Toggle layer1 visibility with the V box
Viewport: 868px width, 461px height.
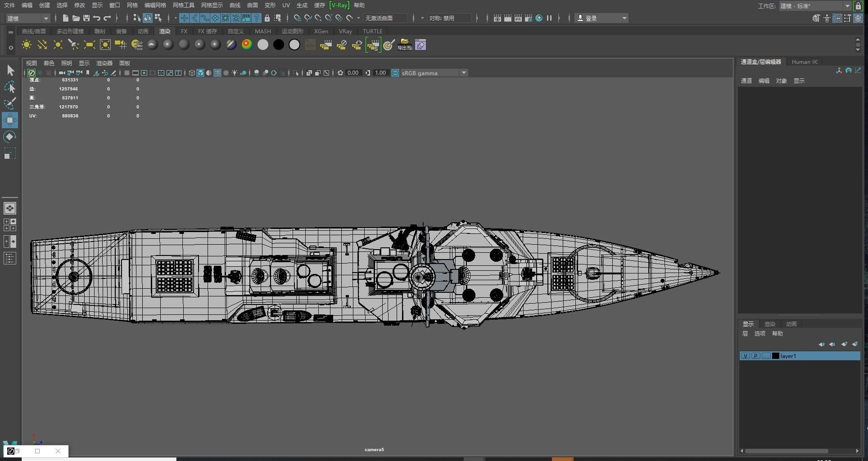746,356
